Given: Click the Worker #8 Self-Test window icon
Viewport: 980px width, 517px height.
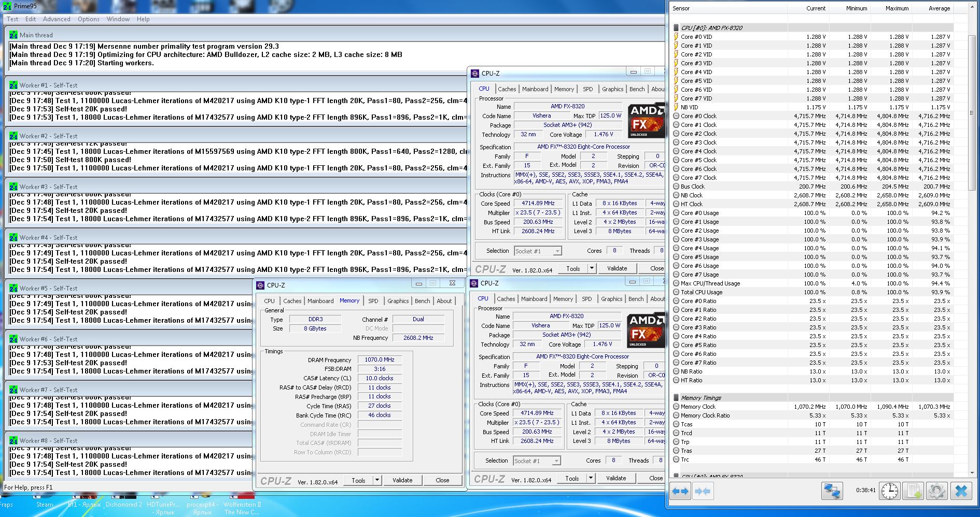Looking at the screenshot, I should pos(13,440).
